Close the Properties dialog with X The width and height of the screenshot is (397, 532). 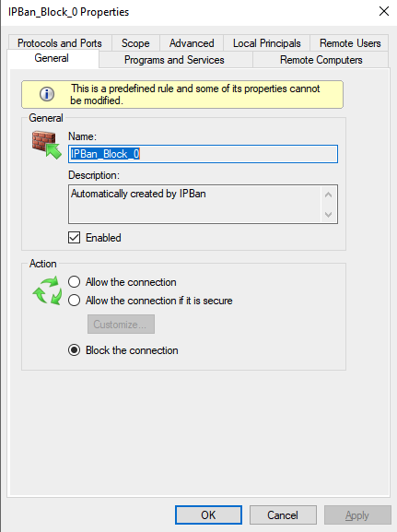coord(384,11)
